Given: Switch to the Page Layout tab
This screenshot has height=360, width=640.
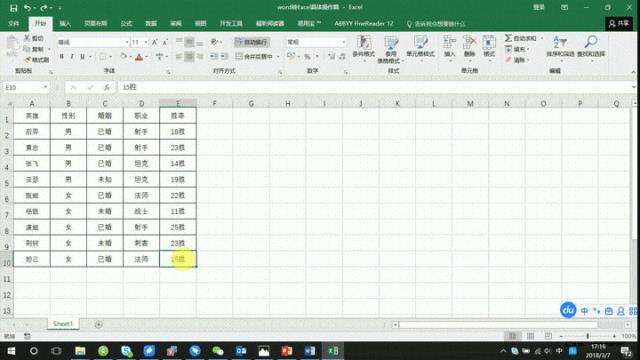Looking at the screenshot, I should pos(96,24).
